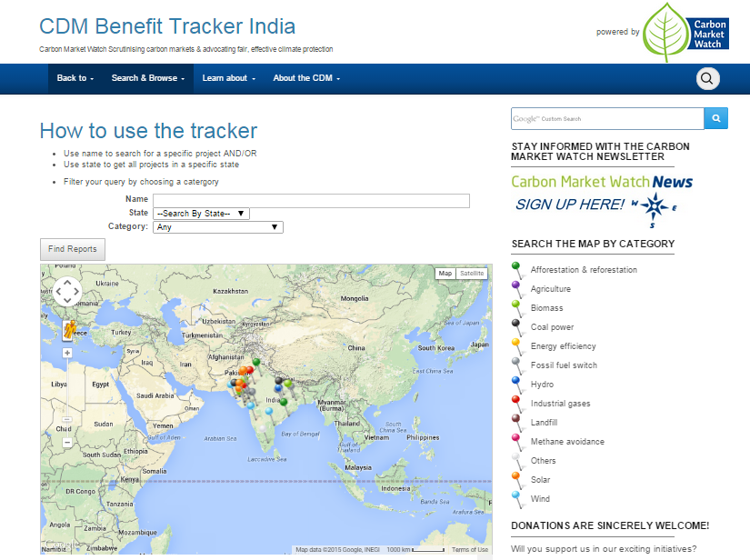
Task: Open the Search By State dropdown
Action: pos(201,214)
